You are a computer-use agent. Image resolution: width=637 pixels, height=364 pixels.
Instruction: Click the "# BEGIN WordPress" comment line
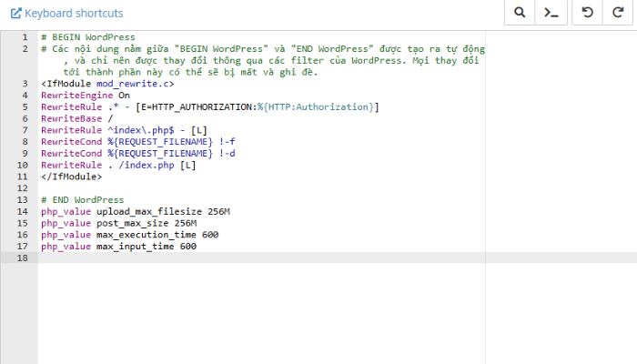(x=84, y=36)
